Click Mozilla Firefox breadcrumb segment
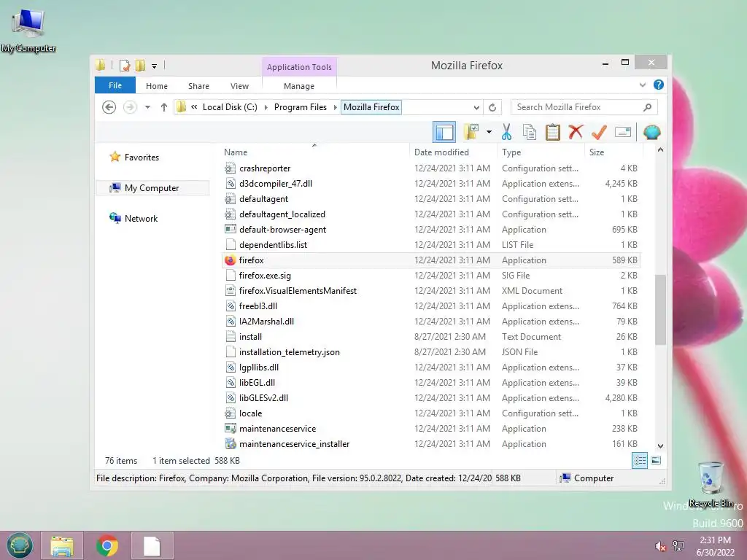 (371, 107)
